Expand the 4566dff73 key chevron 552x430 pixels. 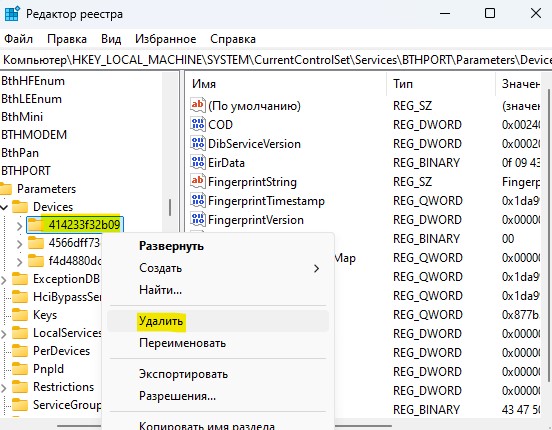pos(19,244)
